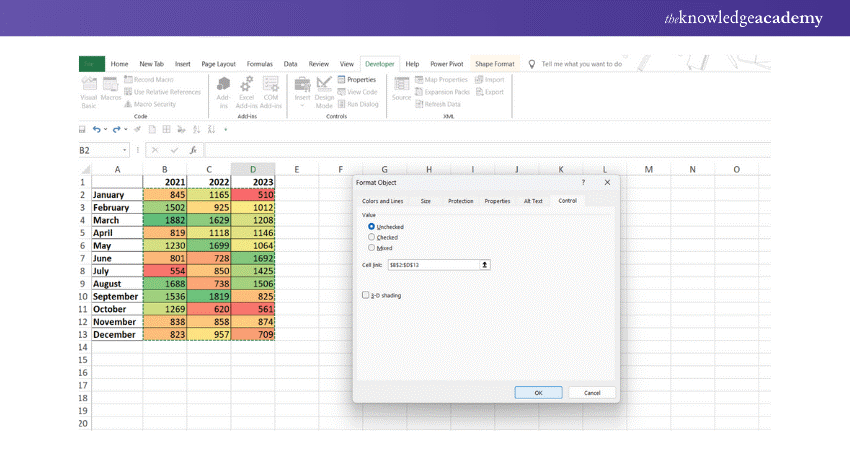
Task: Choose the Mixed value option
Action: [372, 247]
